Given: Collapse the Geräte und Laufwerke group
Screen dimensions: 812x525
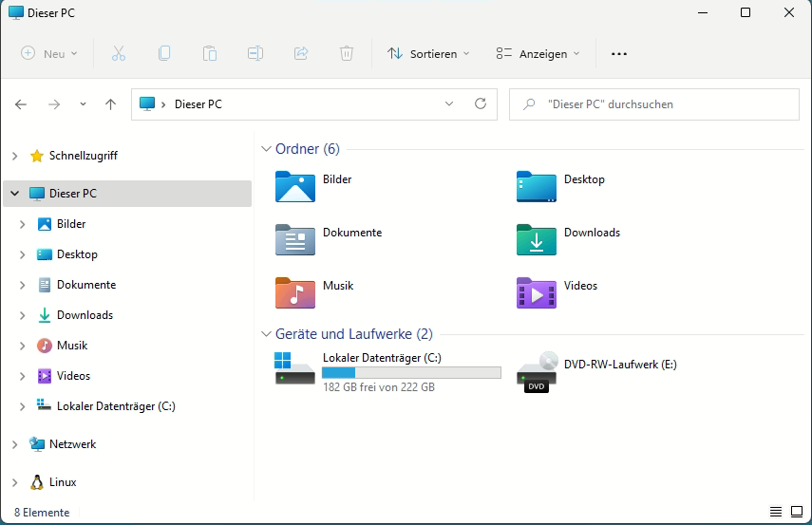Looking at the screenshot, I should point(266,334).
